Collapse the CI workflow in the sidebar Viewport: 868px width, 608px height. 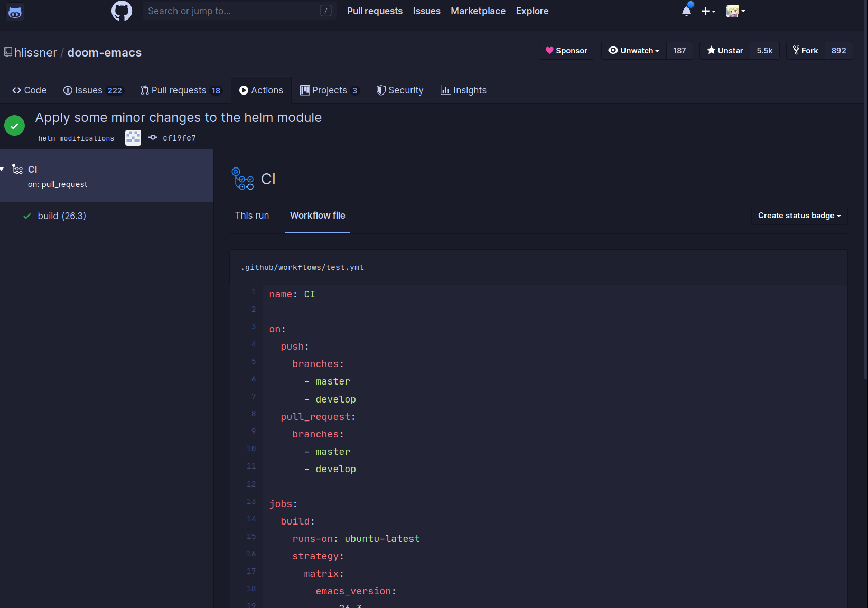3,169
